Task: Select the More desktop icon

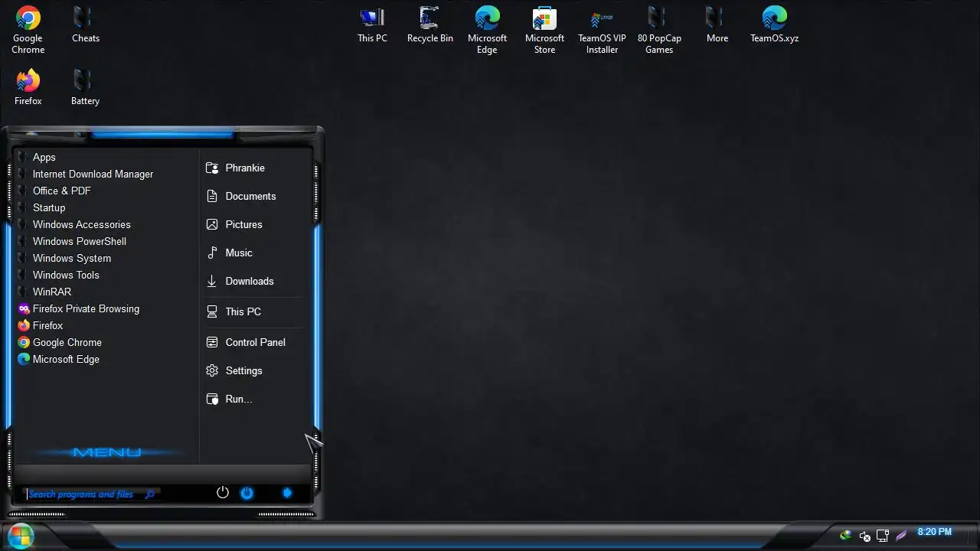Action: tap(717, 25)
